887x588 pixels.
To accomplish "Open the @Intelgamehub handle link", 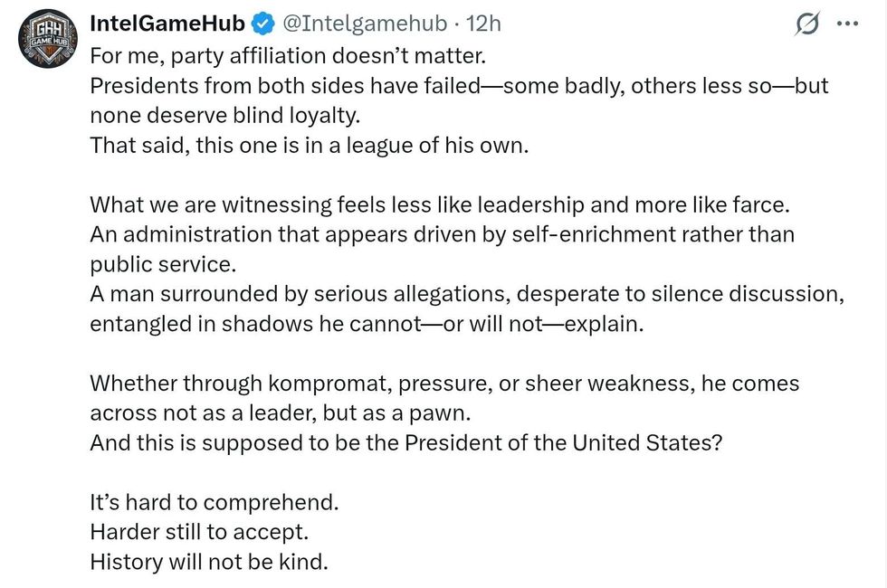I will tap(366, 24).
